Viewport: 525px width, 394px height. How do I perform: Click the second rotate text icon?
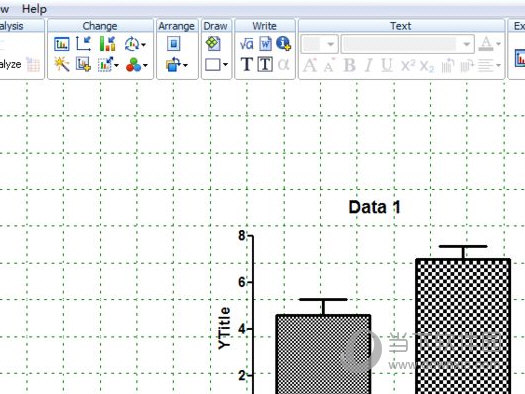click(467, 66)
